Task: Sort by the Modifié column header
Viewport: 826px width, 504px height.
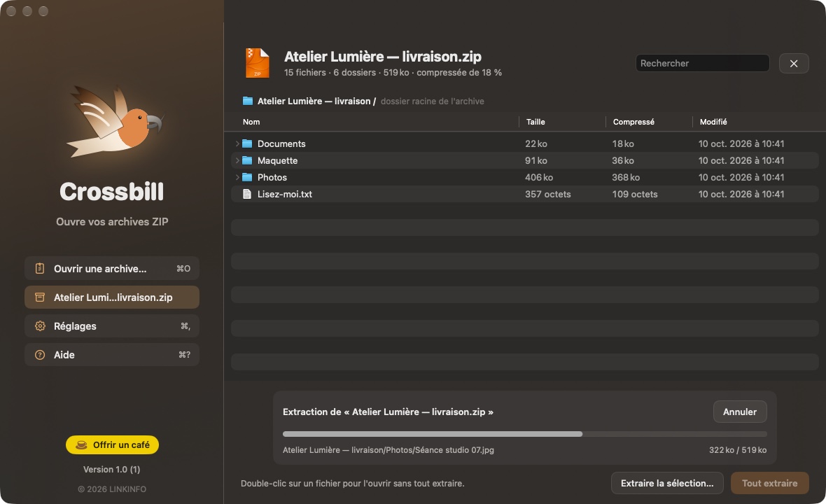Action: click(713, 122)
